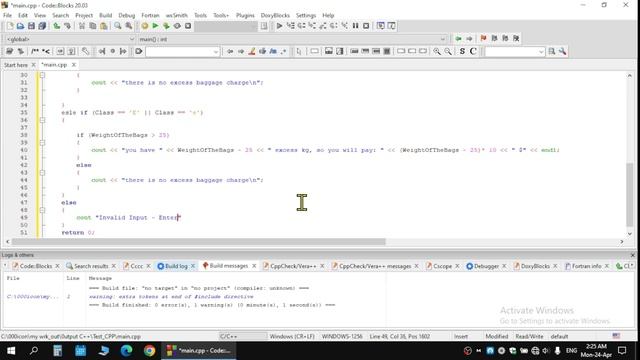Open the Build menu
Viewport: 640px width, 360px height.
pos(105,15)
